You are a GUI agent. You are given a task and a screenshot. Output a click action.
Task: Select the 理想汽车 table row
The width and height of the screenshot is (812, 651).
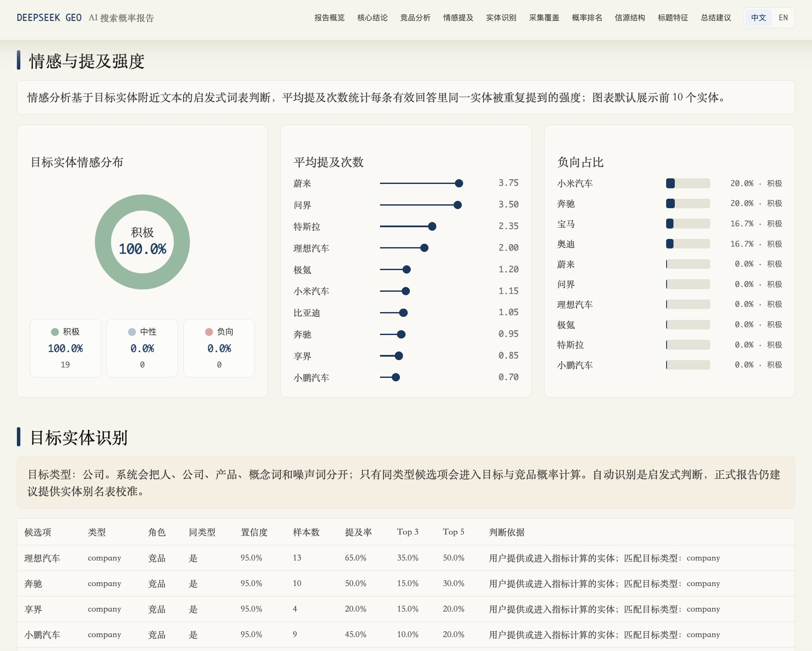coord(406,558)
